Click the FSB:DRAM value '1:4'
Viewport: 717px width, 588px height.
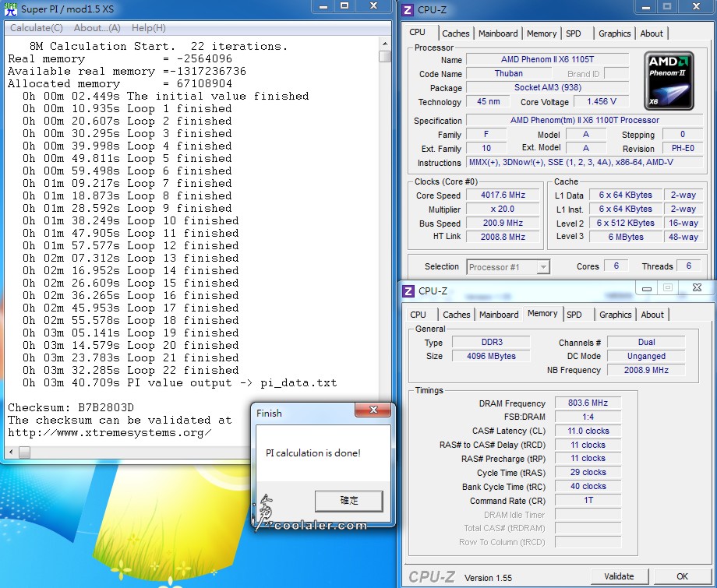[588, 417]
